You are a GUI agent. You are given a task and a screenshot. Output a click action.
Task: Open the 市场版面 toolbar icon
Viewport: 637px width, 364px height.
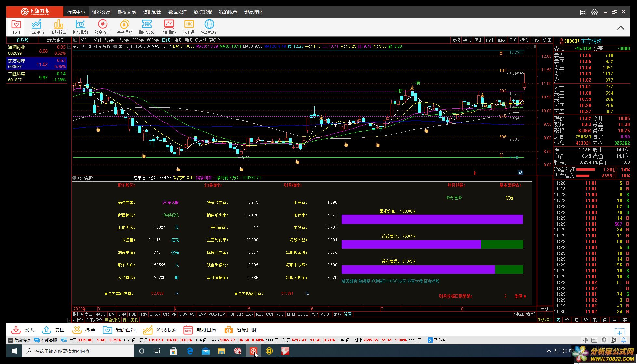[58, 27]
